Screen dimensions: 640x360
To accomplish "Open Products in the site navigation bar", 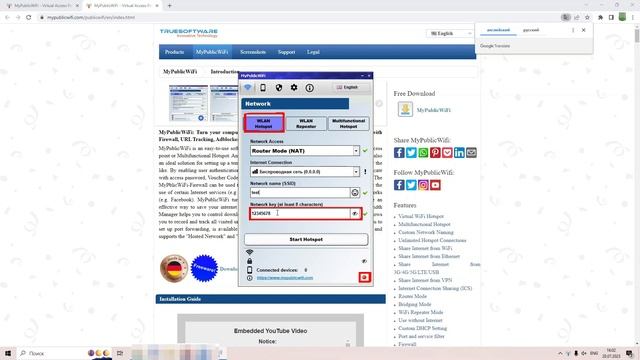I will 174,52.
